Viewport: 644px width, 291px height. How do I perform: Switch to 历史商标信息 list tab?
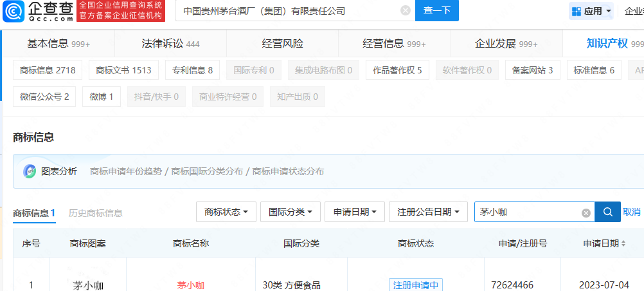coord(95,213)
